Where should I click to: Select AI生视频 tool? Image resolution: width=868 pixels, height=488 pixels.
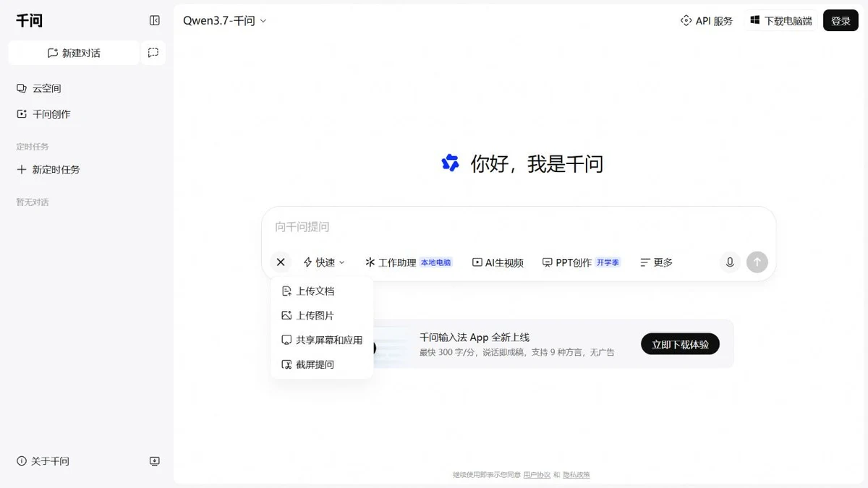498,262
